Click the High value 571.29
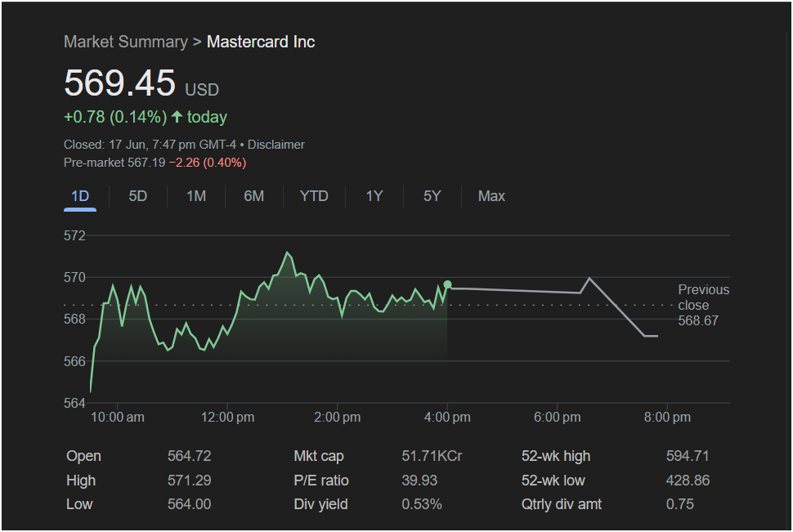The image size is (793, 532). tap(189, 481)
